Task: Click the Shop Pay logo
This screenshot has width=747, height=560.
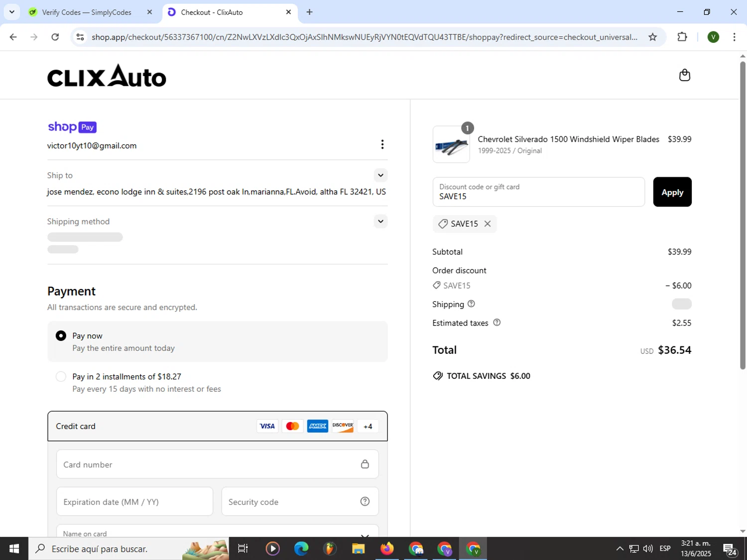Action: [x=72, y=127]
